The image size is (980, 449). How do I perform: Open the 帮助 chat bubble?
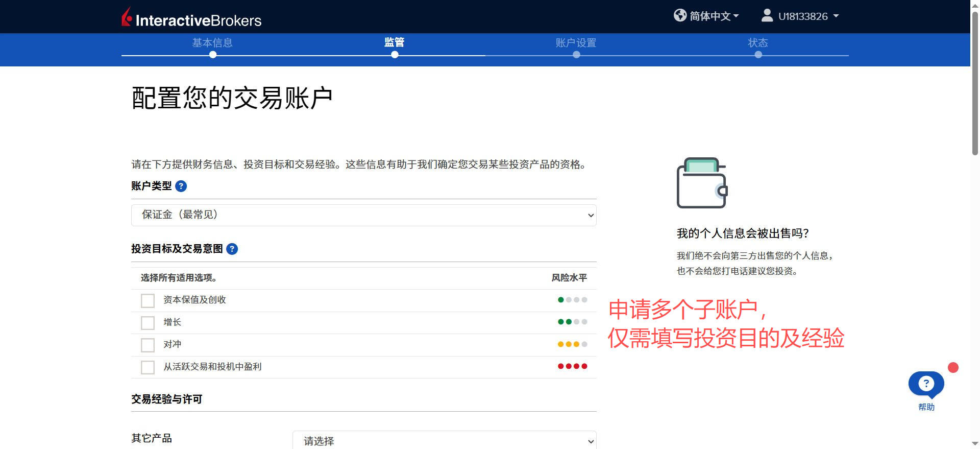926,385
